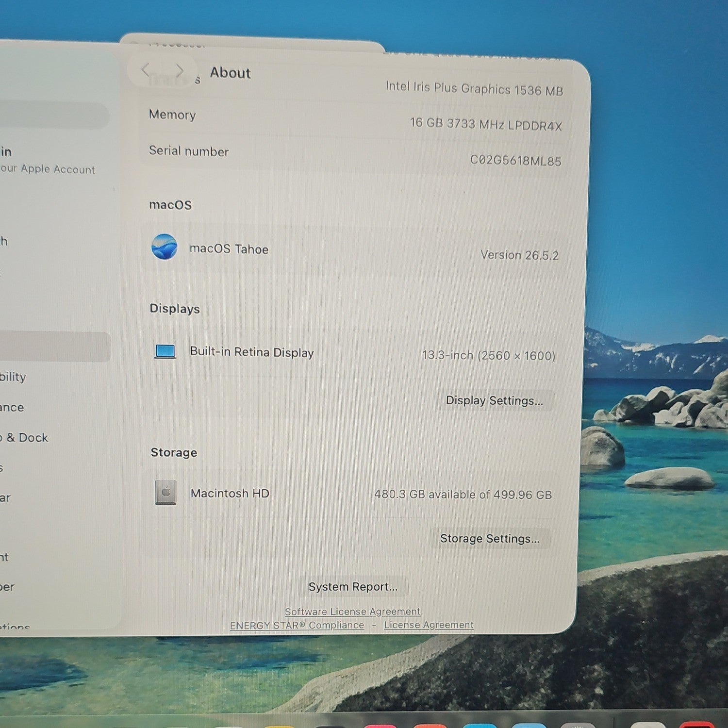728x728 pixels.
Task: Click the 13.3-inch (2560 × 1600) value
Action: [x=488, y=355]
